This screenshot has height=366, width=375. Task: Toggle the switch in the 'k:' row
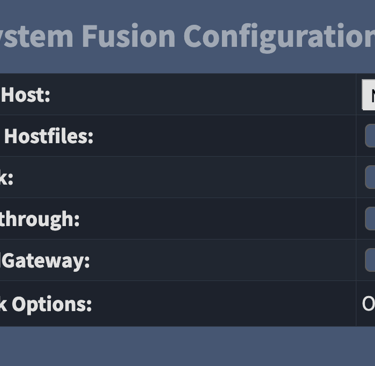pos(370,177)
